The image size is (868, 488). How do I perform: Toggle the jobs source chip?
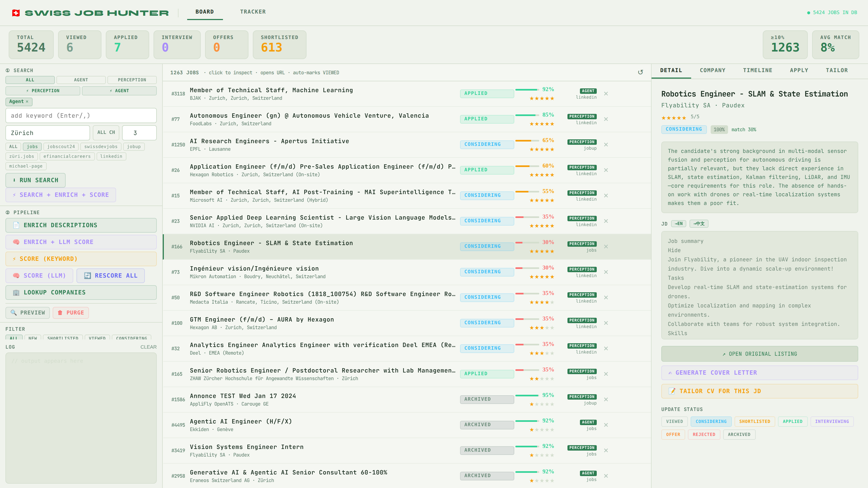pyautogui.click(x=32, y=146)
